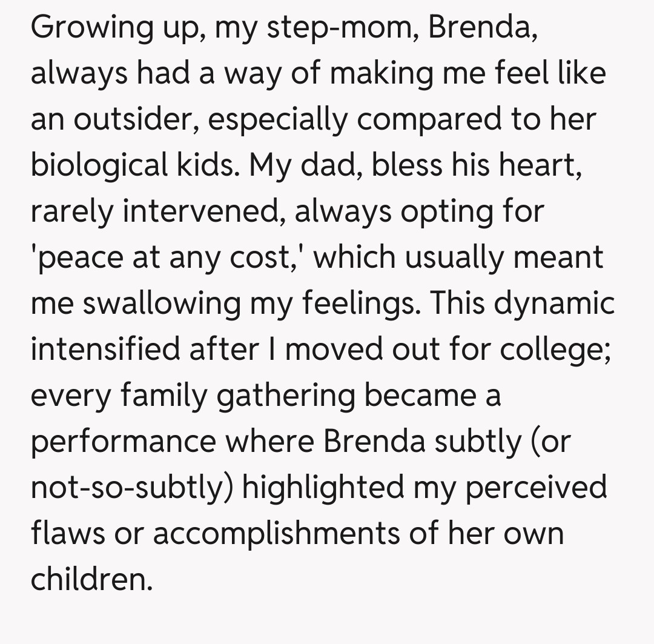Click the word "dynamic" in the text
Viewport: 654px width, 644px height.
point(553,304)
